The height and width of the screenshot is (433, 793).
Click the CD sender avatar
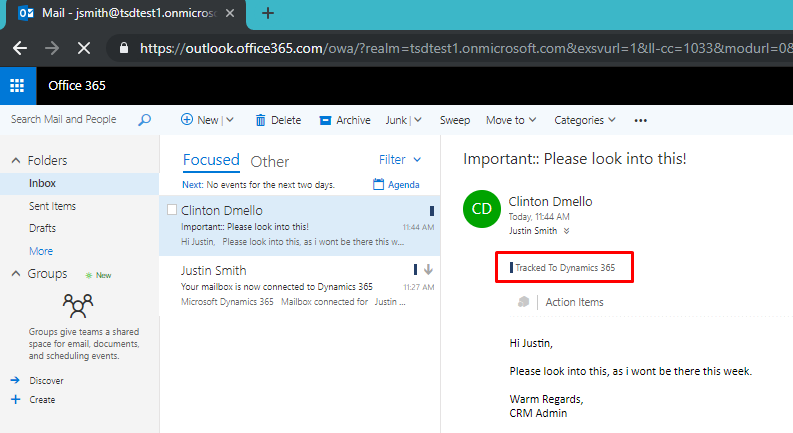(x=481, y=209)
